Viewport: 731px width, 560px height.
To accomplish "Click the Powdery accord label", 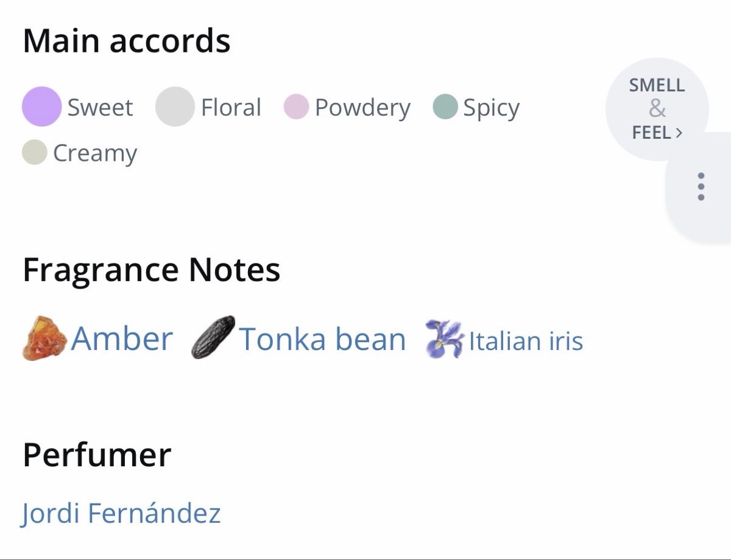I will (x=362, y=108).
